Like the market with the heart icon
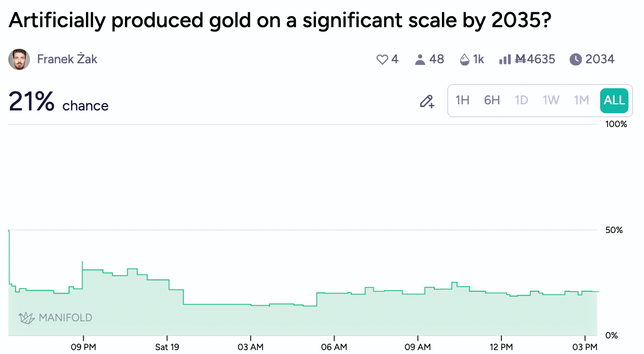The image size is (644, 354). (383, 59)
